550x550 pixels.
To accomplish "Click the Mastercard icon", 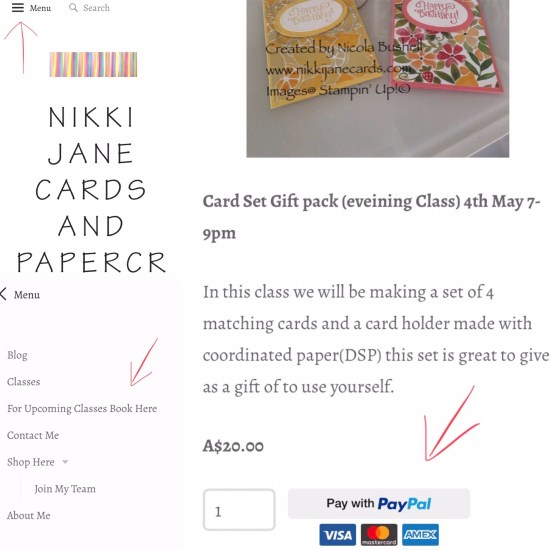I will (x=379, y=535).
